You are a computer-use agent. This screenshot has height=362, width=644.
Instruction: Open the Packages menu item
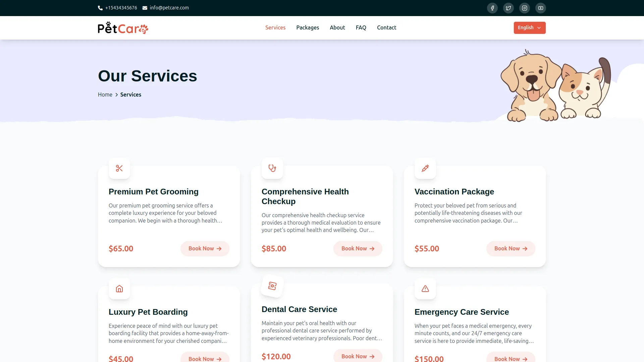coord(308,28)
